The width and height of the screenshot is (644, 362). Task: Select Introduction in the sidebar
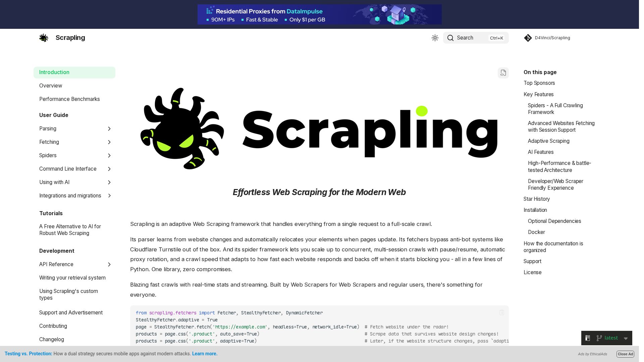click(x=75, y=73)
